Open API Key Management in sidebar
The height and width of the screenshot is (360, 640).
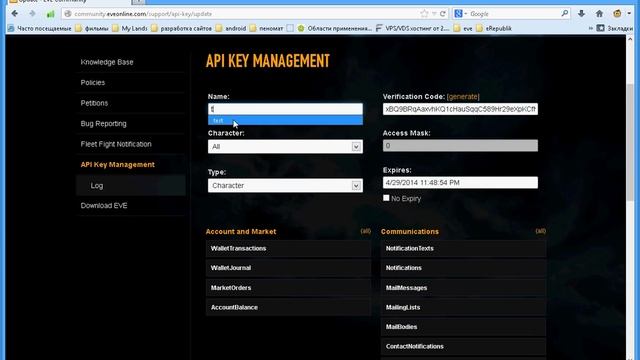tap(118, 164)
